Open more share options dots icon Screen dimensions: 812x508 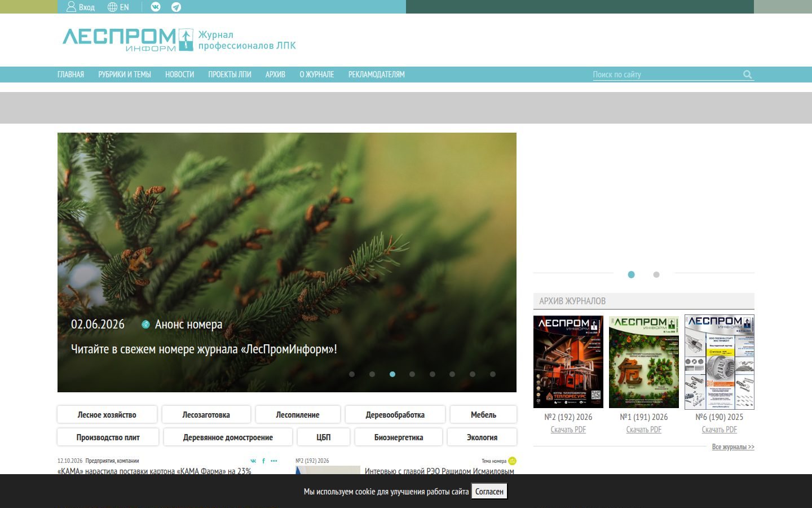click(274, 461)
